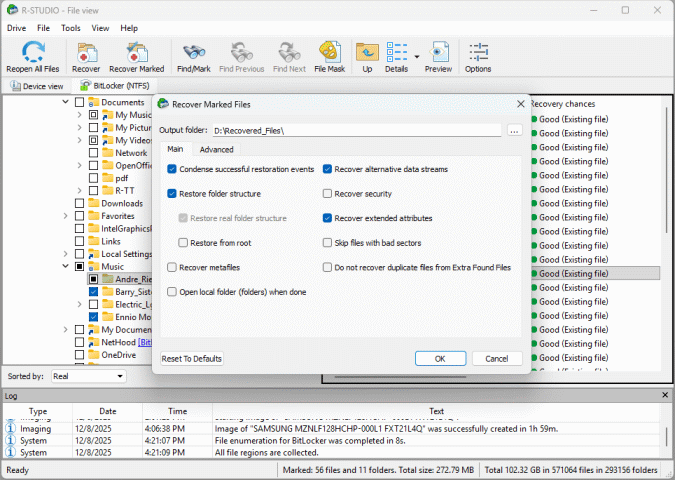
Task: Open the Tools menu
Action: click(71, 28)
